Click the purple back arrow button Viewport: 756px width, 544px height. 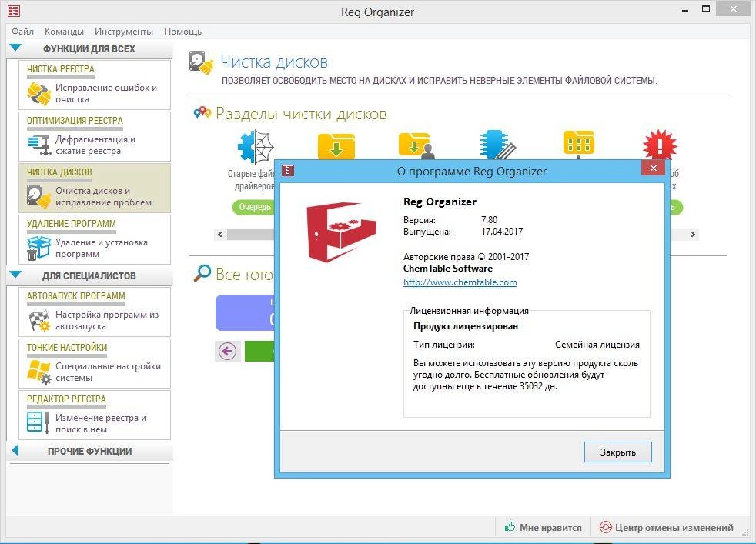click(x=228, y=352)
